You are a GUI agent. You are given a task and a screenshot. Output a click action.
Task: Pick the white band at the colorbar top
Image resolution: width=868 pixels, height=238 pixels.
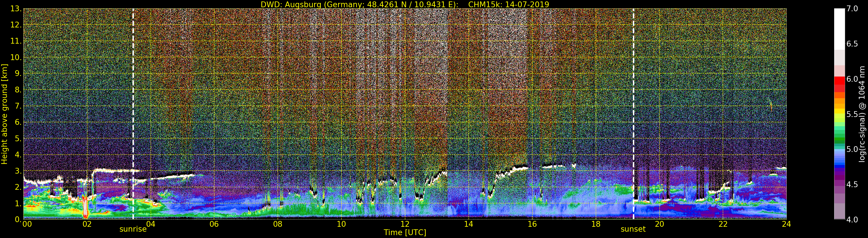coord(839,29)
